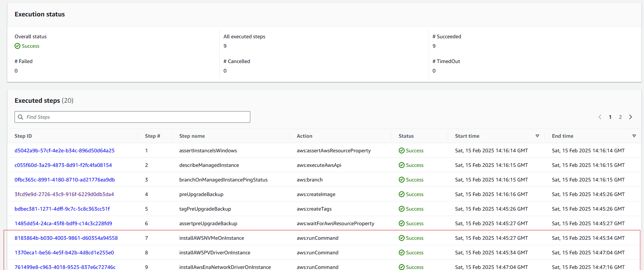Click the Step ID column header

(23, 136)
